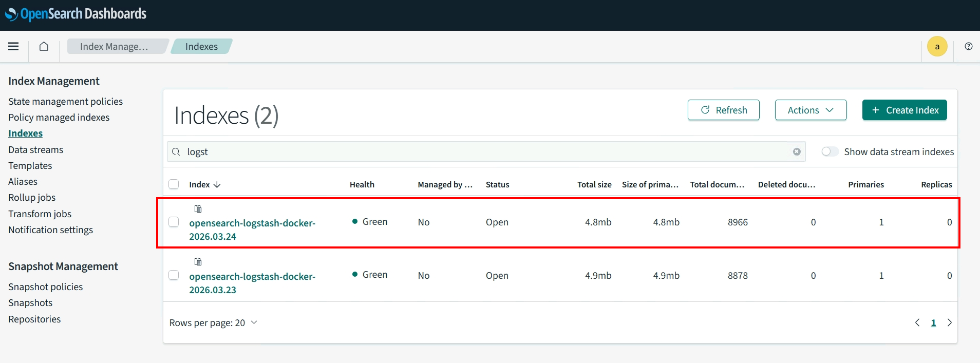Open Snapshot policies
Image resolution: width=980 pixels, height=363 pixels.
pyautogui.click(x=45, y=287)
